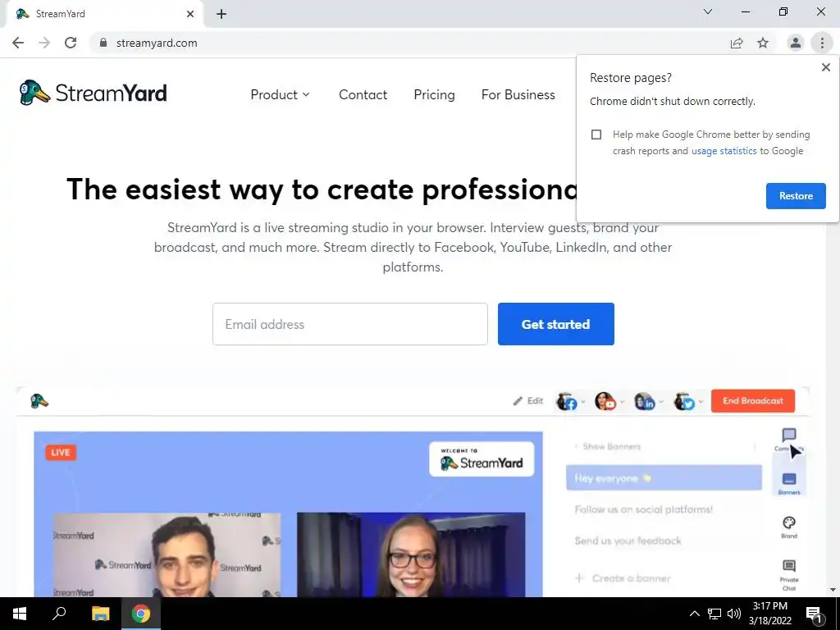Click End Broadcast button
840x630 pixels.
(753, 400)
